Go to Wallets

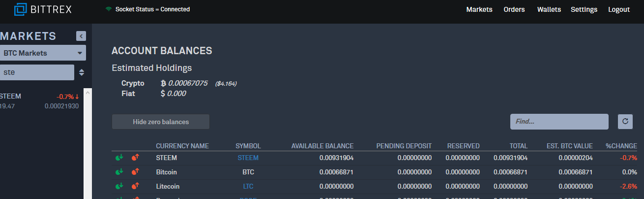[x=549, y=9]
